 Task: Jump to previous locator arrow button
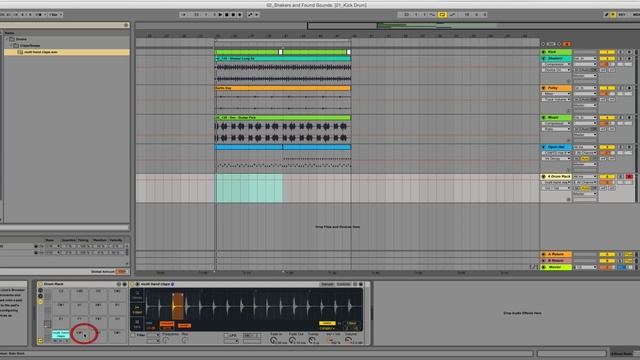coord(543,44)
